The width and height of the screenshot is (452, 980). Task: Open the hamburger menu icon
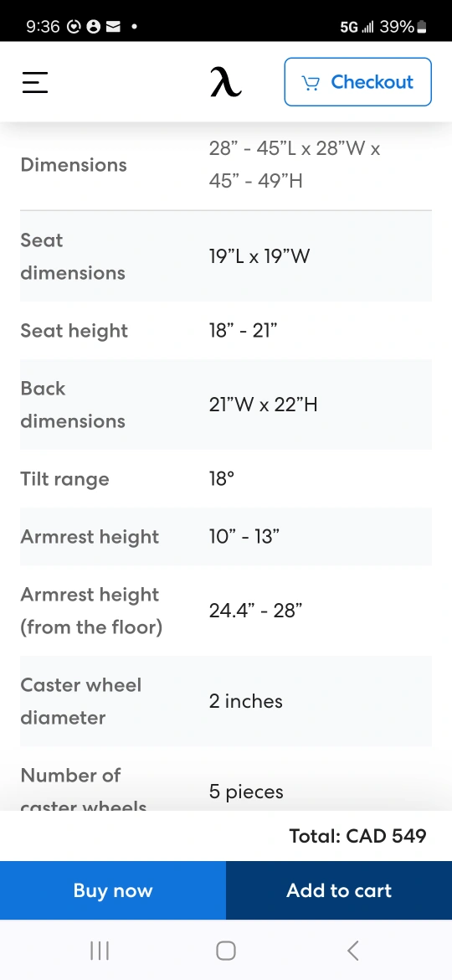35,82
